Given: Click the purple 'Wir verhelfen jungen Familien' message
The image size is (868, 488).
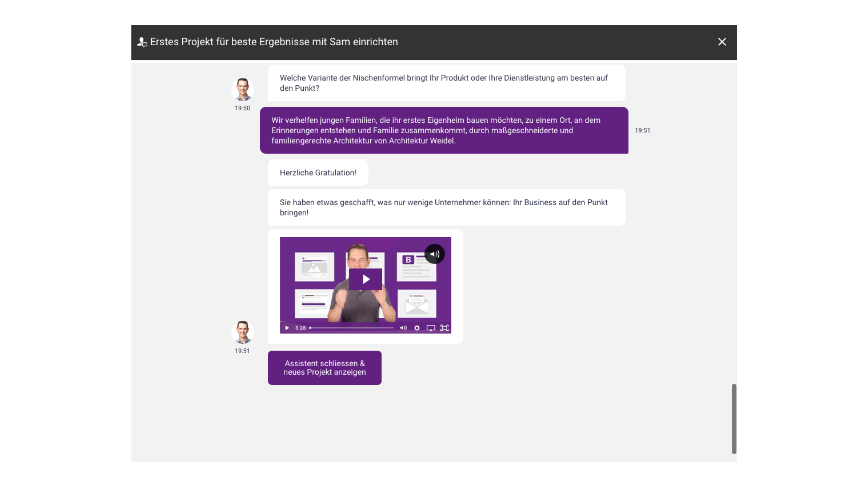Looking at the screenshot, I should point(444,130).
